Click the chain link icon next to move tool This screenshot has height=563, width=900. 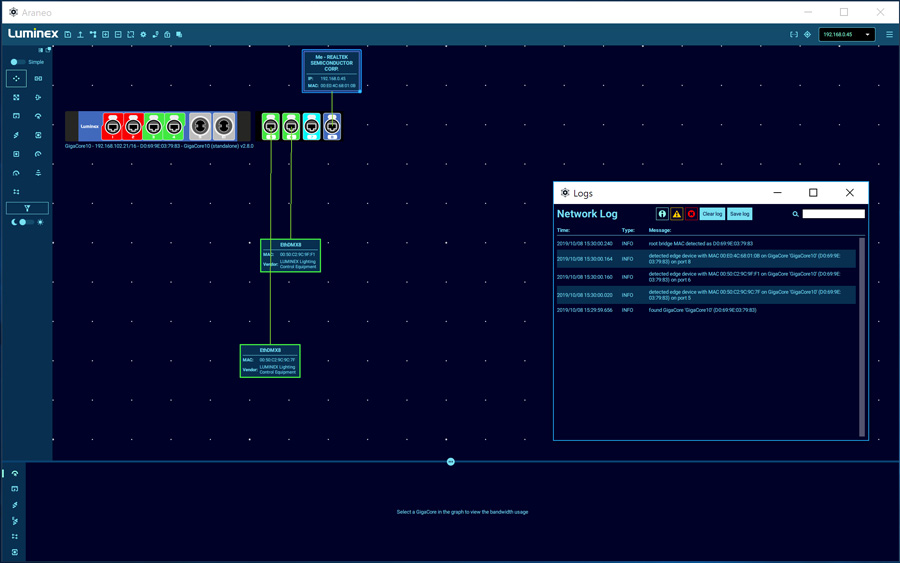coord(38,78)
